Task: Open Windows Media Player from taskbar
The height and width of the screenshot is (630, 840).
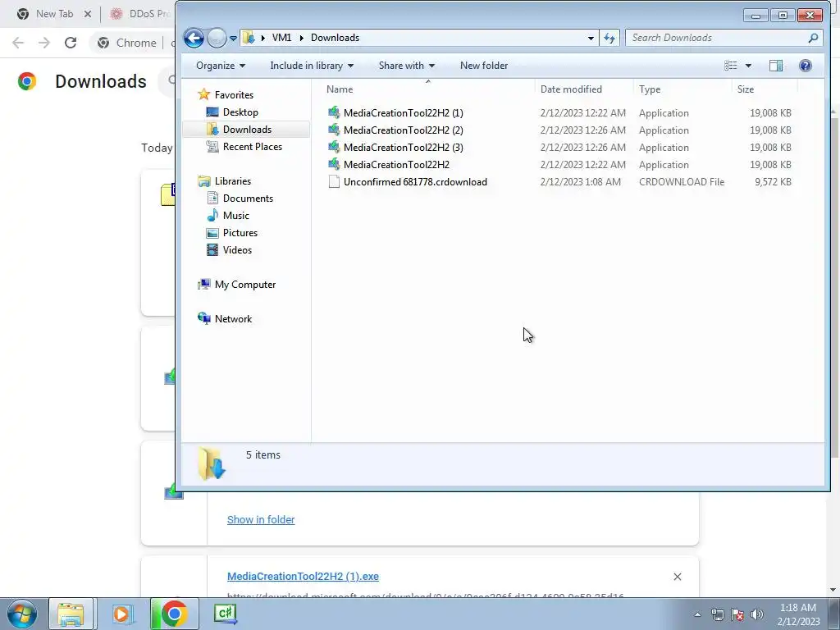Action: tap(122, 614)
